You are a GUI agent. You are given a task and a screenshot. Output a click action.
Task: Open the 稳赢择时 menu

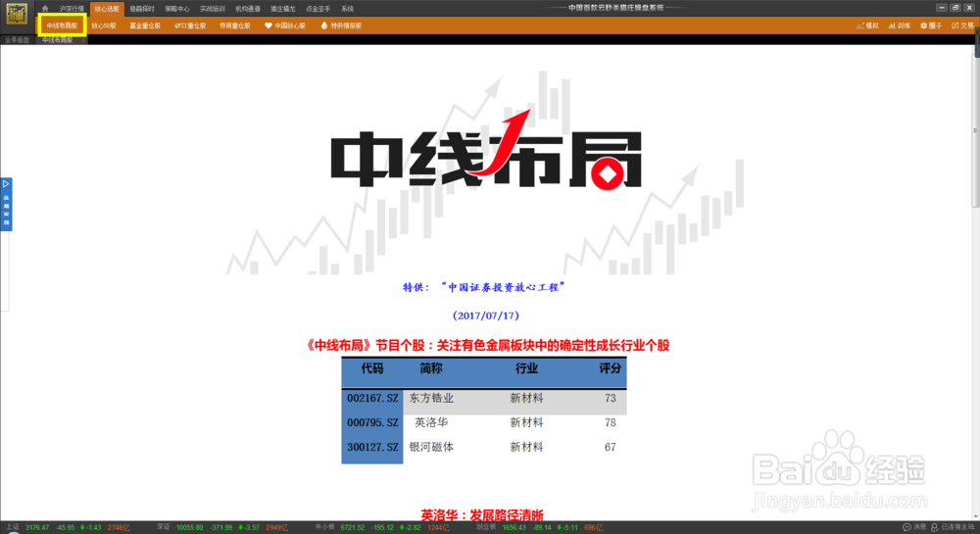pos(142,9)
